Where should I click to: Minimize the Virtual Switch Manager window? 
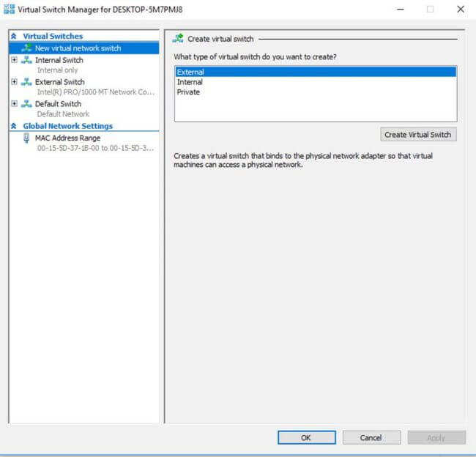(401, 9)
